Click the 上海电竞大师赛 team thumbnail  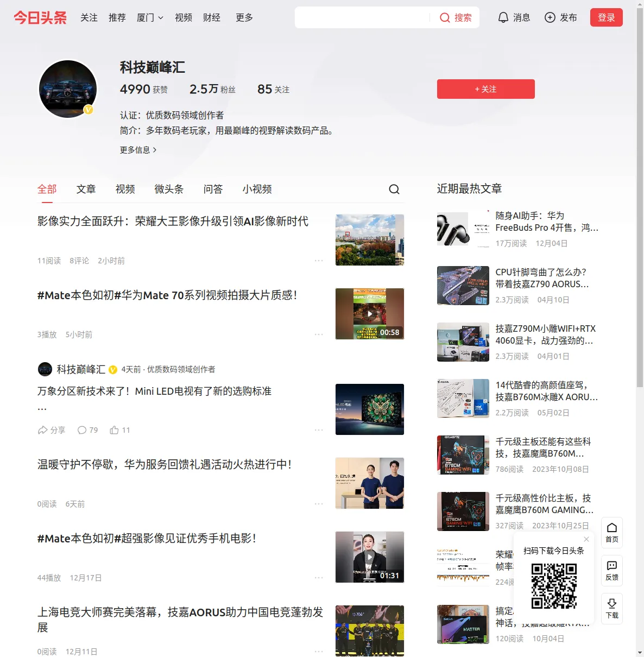click(x=370, y=631)
